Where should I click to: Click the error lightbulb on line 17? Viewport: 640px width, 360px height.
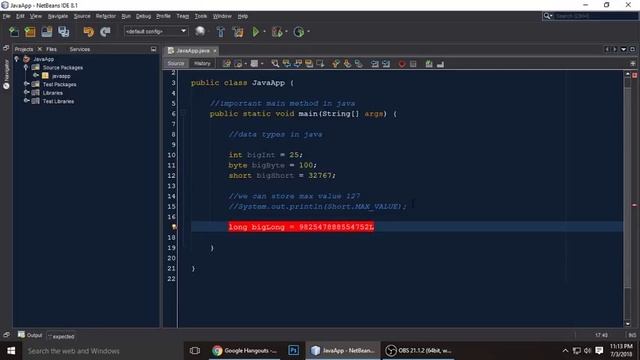(x=174, y=227)
